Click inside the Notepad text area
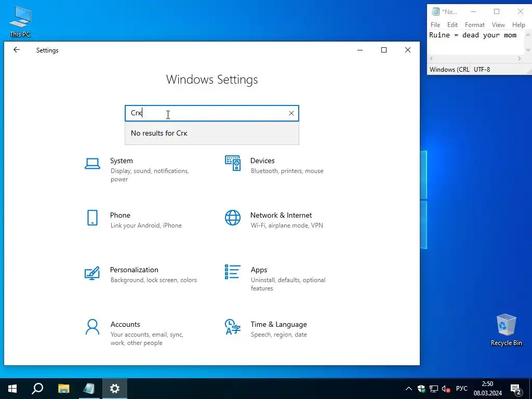The width and height of the screenshot is (532, 399). click(x=476, y=44)
